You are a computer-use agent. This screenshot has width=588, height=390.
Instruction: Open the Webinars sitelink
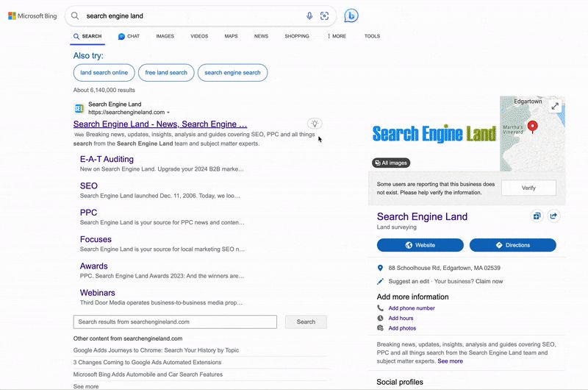pyautogui.click(x=98, y=292)
